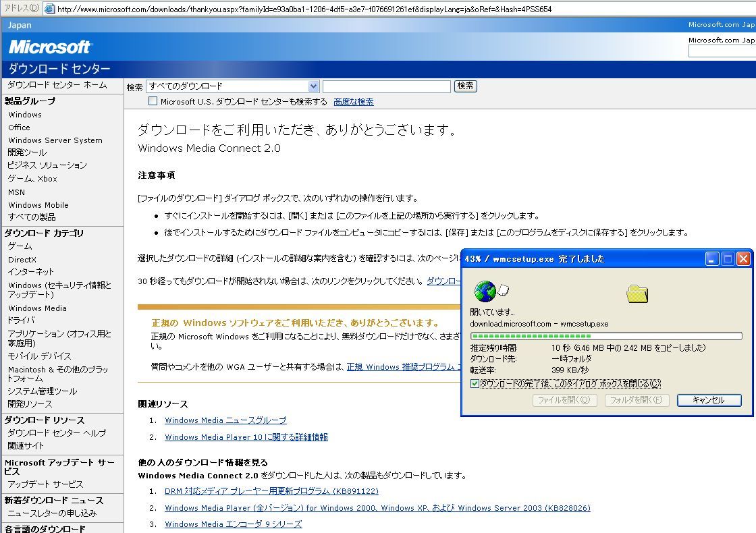Open ダウンロード センター ヘルプ link
The image size is (756, 533).
(x=57, y=433)
